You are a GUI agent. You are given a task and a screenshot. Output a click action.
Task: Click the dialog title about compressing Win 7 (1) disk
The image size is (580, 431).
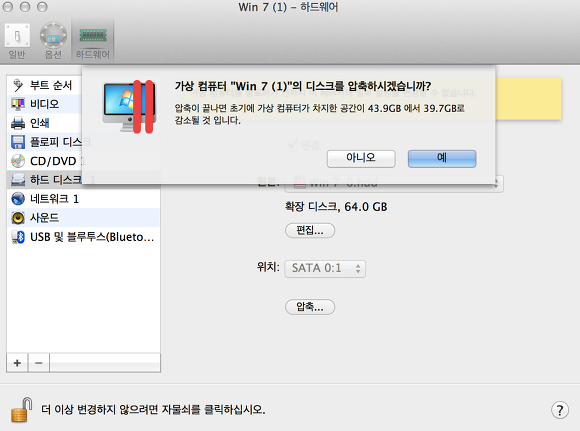[303, 87]
